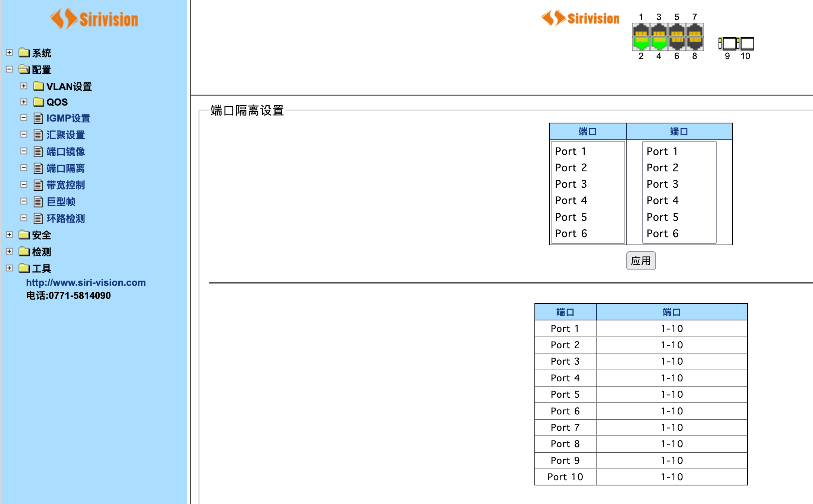Click the Sirivision logo in the header

click(580, 18)
